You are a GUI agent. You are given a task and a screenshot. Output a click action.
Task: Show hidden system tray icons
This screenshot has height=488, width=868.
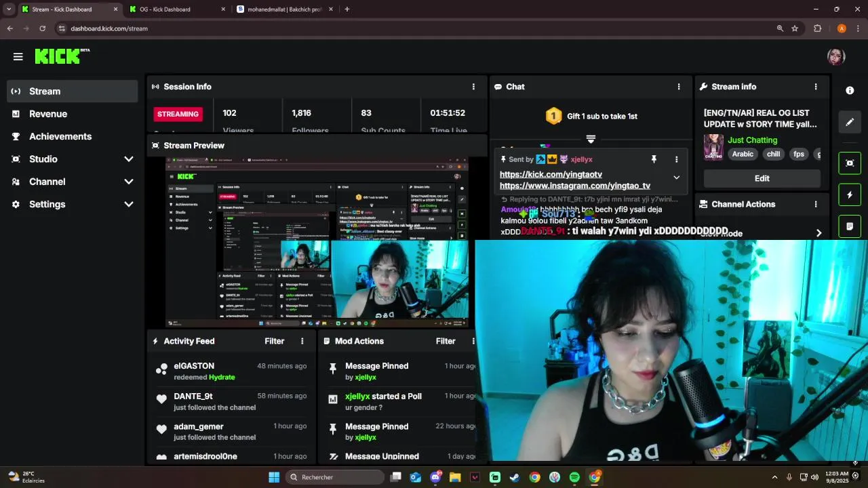(774, 477)
